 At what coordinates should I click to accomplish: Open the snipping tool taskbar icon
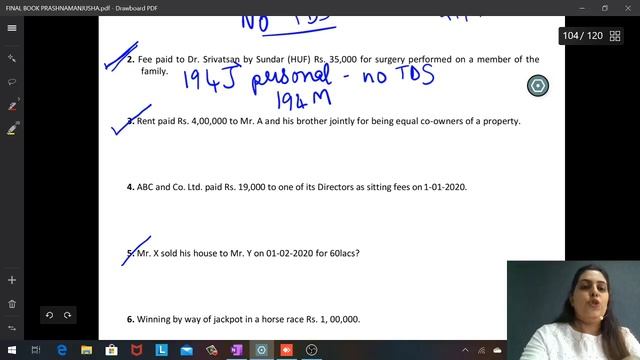click(x=211, y=350)
